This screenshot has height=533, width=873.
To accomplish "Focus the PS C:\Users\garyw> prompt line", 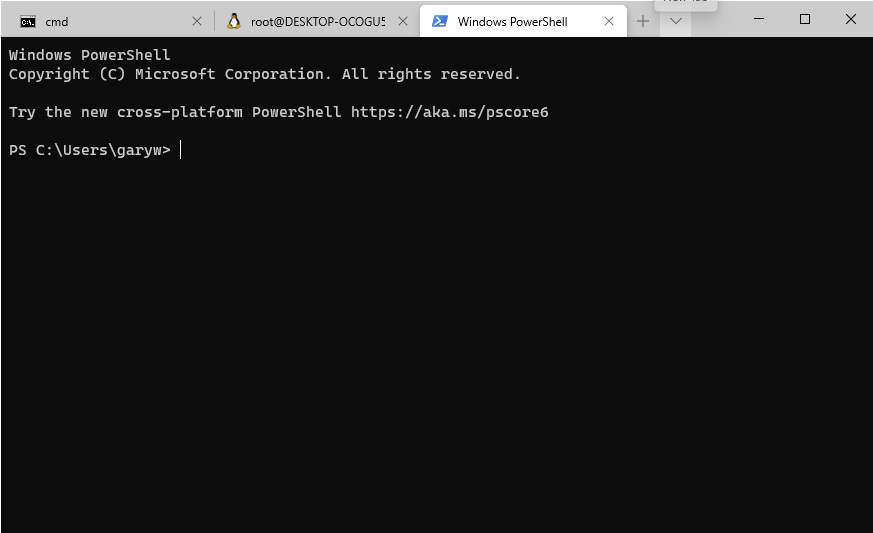I will pos(90,150).
